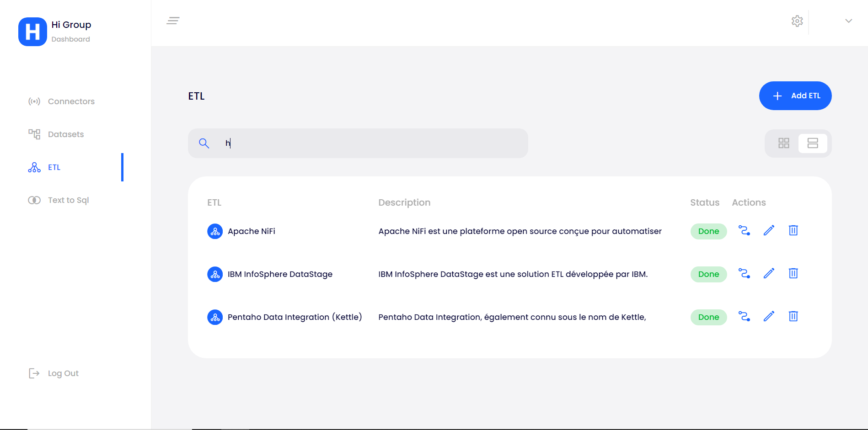Select ETL in the sidebar
The width and height of the screenshot is (868, 430).
44,167
